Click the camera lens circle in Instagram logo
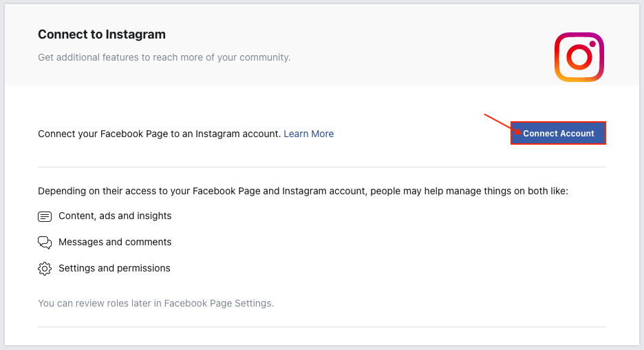644x350 pixels. [579, 57]
